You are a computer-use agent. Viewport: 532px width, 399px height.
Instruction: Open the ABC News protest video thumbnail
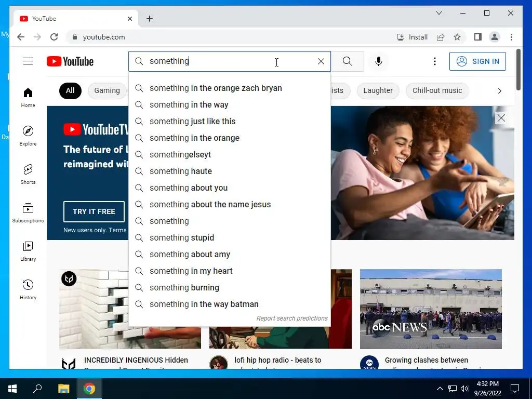click(431, 309)
